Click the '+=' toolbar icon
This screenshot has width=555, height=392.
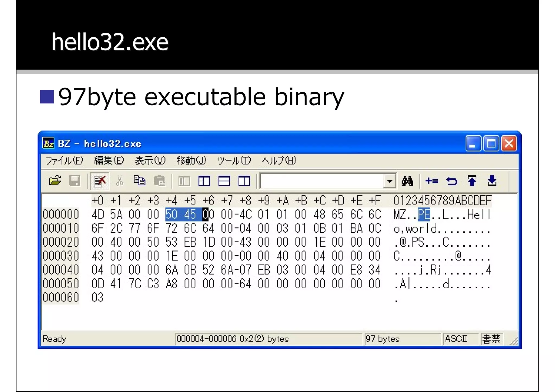(432, 181)
